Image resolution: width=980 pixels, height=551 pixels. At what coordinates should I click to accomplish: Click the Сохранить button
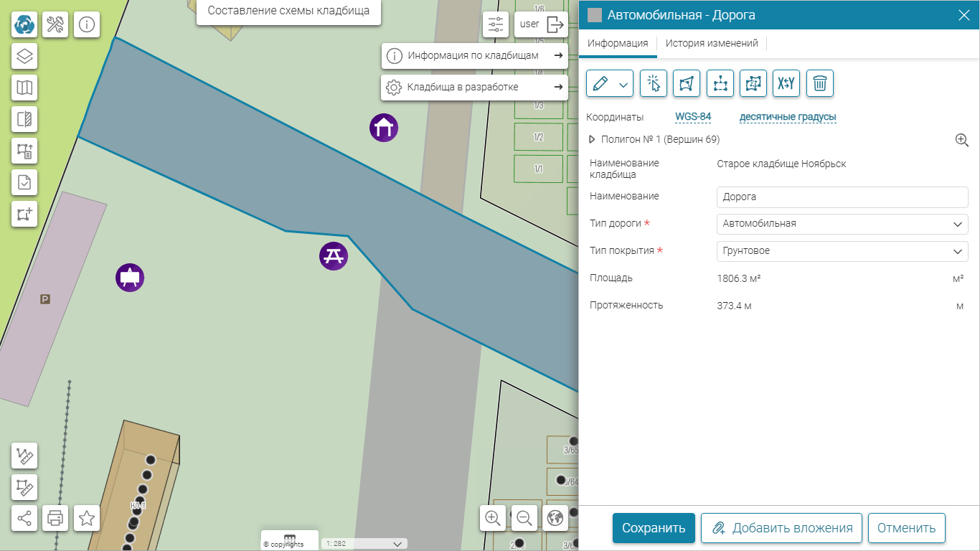tap(653, 528)
